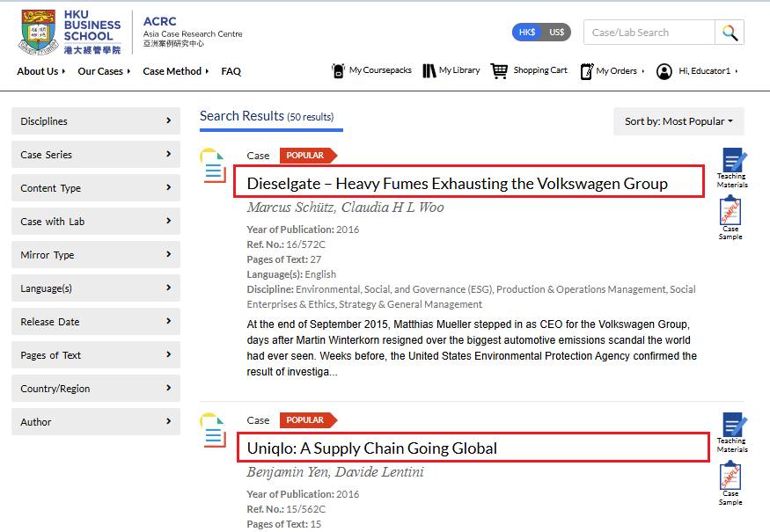Viewport: 770px width, 532px height.
Task: Click the ACRC Asia Case Research Centre text
Action: [193, 33]
